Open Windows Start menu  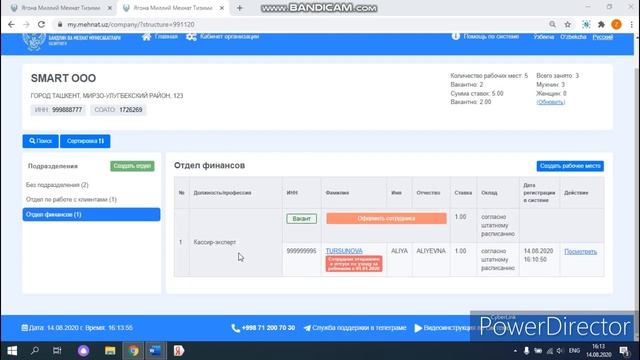pos(12,351)
